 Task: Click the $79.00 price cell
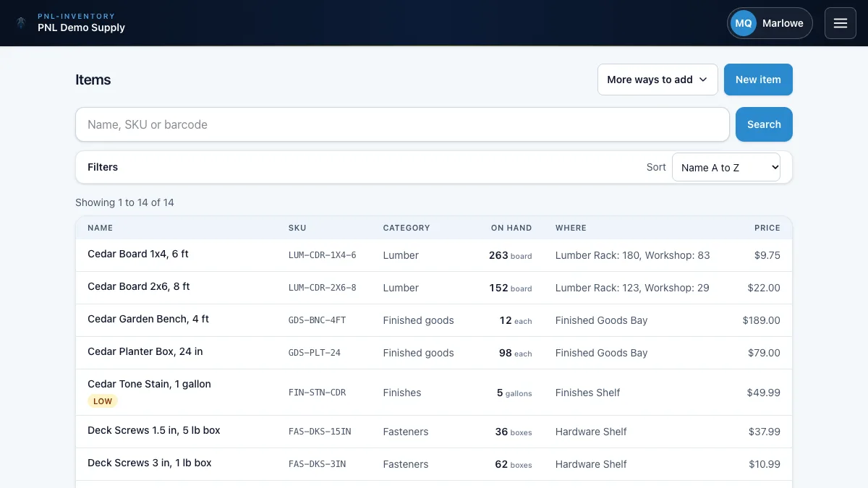(x=765, y=353)
